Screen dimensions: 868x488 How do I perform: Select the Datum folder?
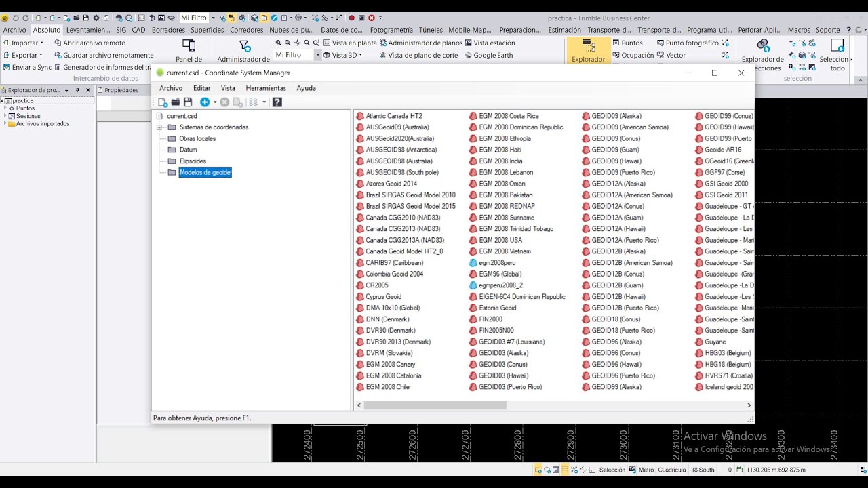(188, 150)
